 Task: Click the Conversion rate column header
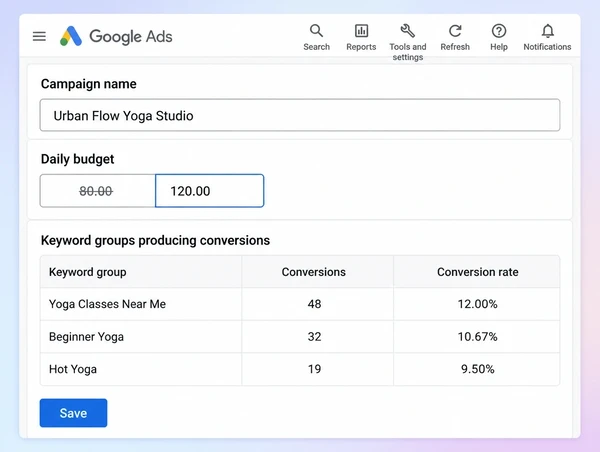coord(478,272)
